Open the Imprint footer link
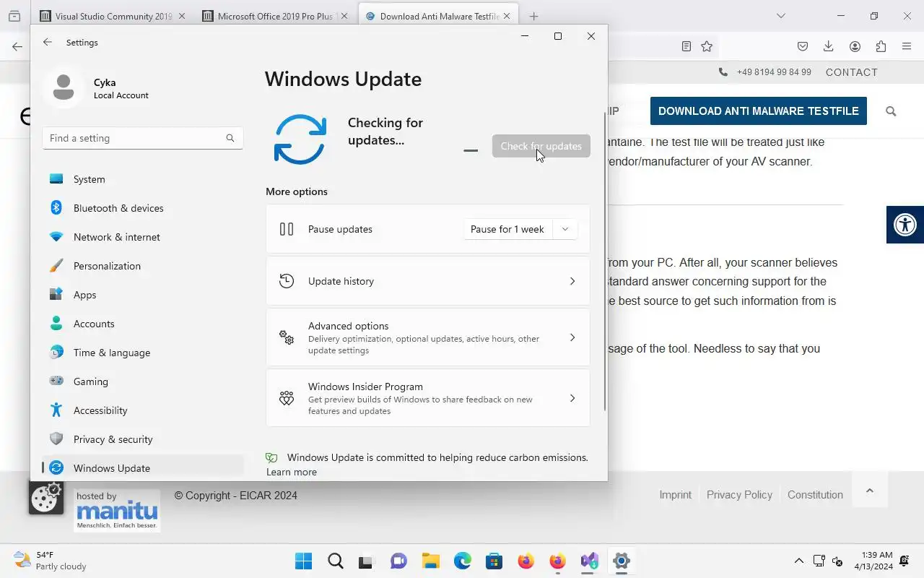924x578 pixels. click(675, 495)
